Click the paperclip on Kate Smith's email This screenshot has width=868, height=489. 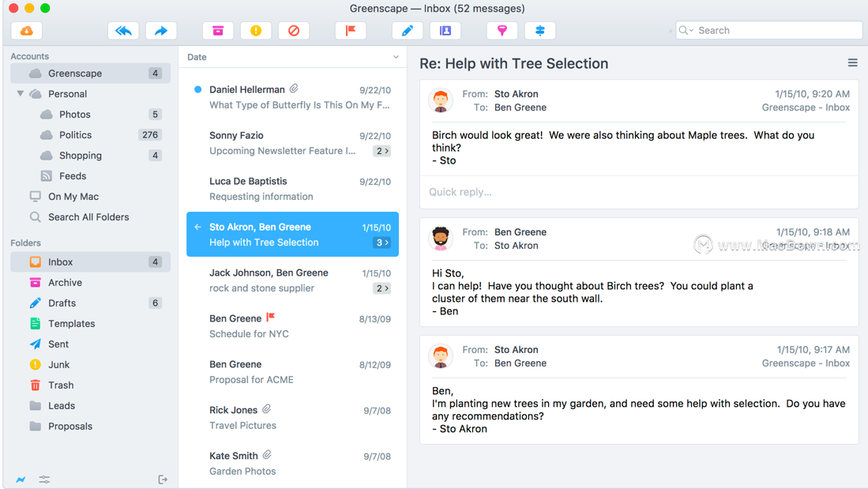tap(268, 455)
